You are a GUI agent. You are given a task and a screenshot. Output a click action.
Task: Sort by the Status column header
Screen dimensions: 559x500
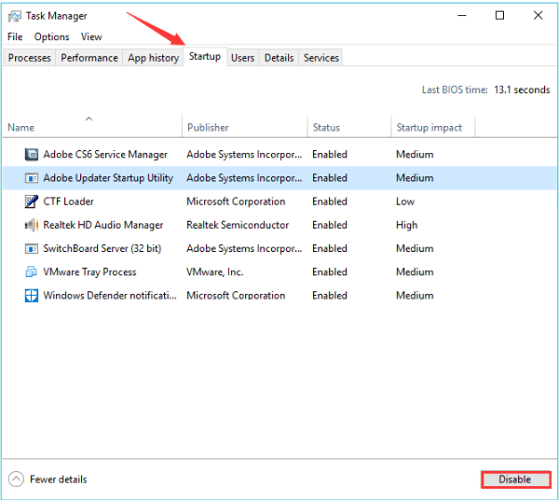click(349, 126)
